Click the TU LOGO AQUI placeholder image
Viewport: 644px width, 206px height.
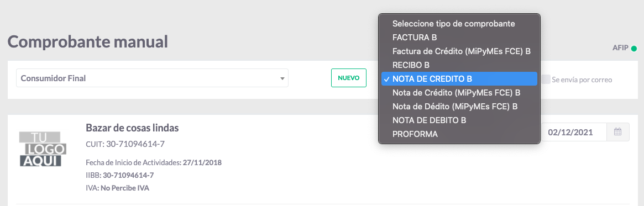point(41,149)
